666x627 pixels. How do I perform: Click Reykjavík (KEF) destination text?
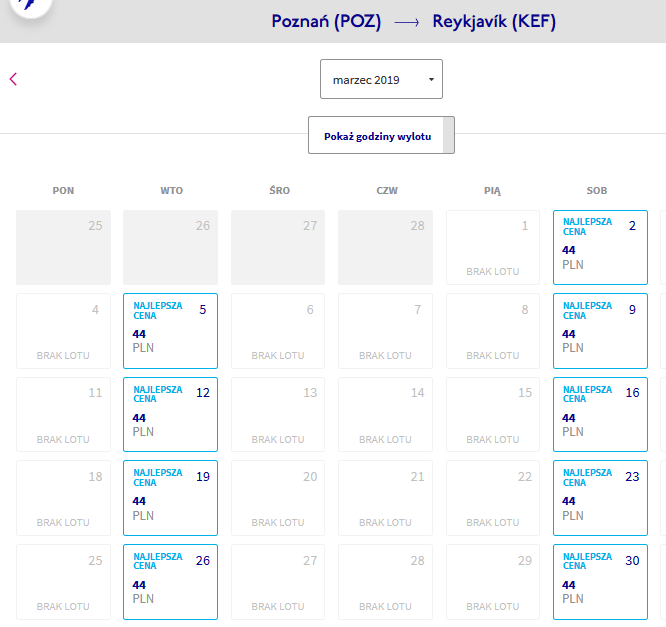[x=494, y=22]
